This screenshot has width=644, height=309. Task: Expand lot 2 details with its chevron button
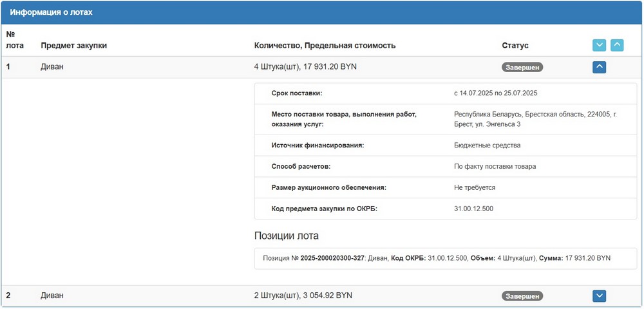pos(599,296)
